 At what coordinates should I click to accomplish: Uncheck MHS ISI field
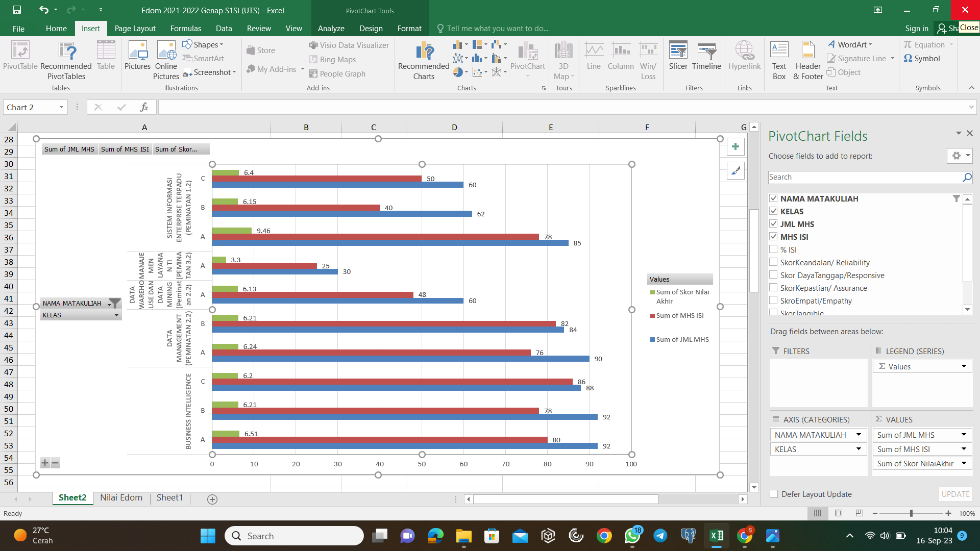tap(773, 237)
